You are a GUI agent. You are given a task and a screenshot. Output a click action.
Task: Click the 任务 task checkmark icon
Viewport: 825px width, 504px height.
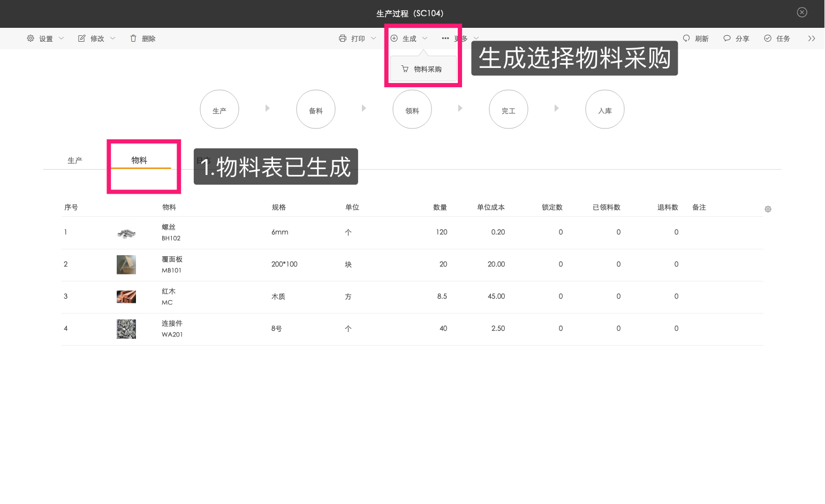pyautogui.click(x=767, y=38)
